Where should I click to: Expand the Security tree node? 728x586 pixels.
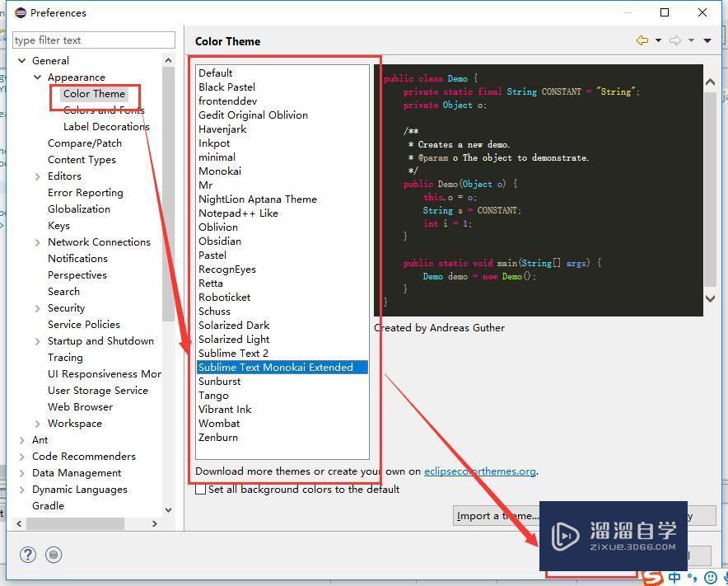(38, 308)
